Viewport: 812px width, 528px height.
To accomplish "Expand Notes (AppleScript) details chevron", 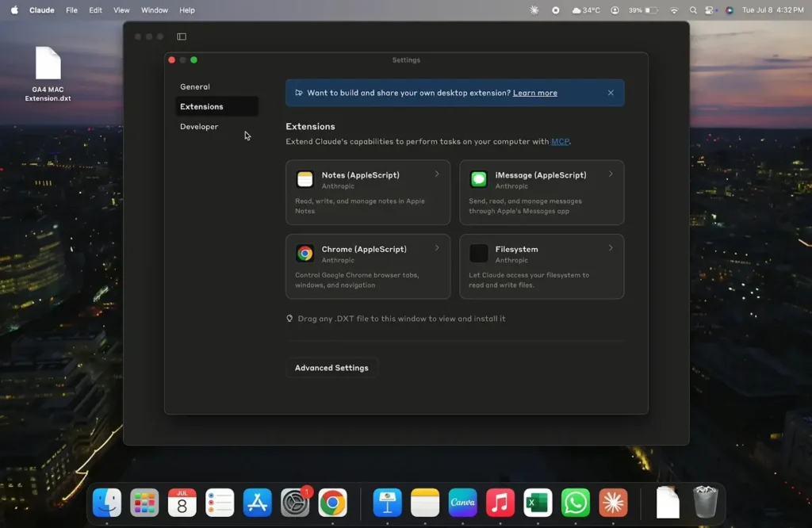I will (x=437, y=174).
